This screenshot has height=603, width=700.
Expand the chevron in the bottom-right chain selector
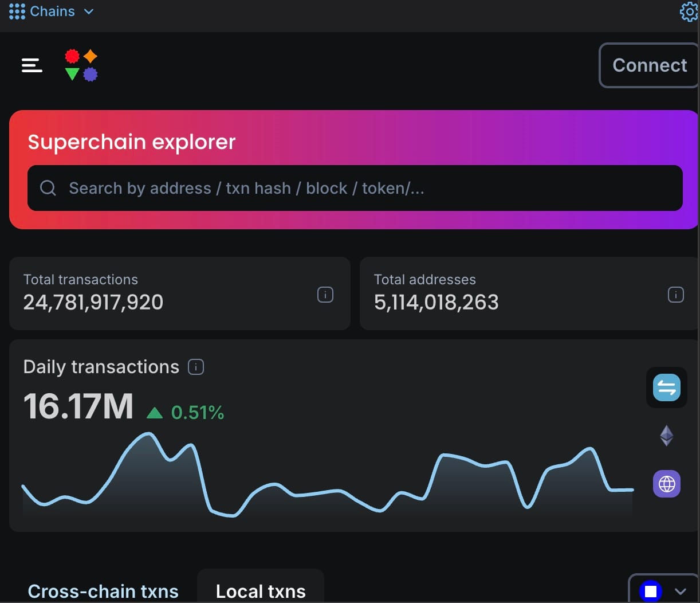681,592
